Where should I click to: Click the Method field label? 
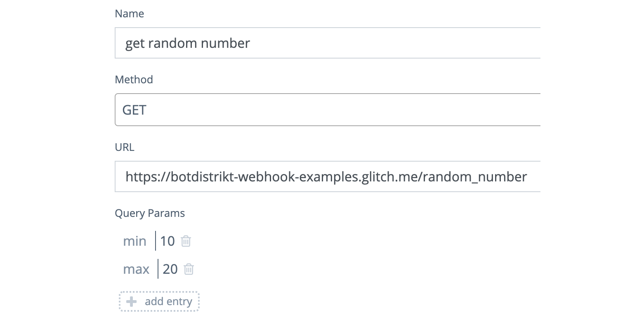click(134, 80)
